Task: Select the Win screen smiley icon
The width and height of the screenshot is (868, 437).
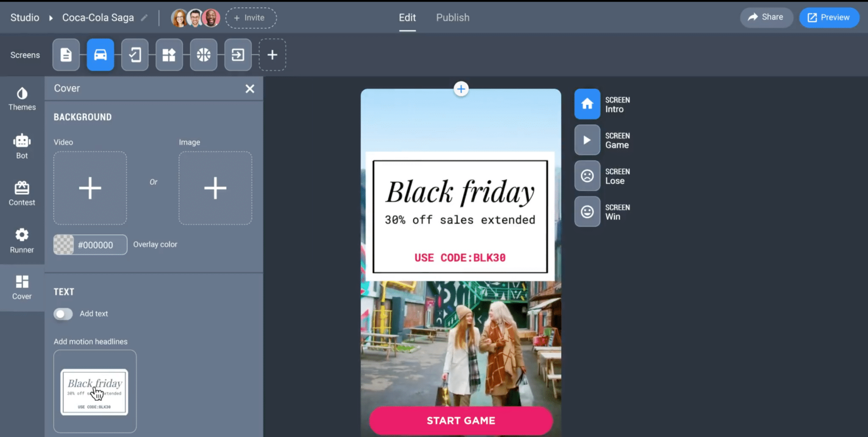Action: tap(587, 211)
